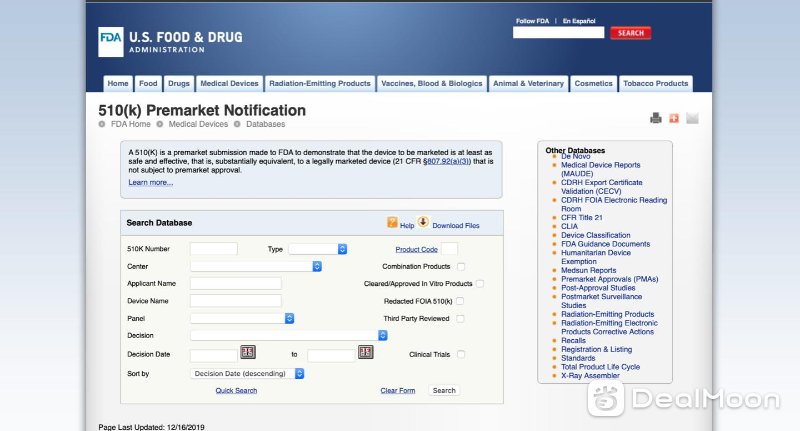Click the Help link text

click(407, 225)
